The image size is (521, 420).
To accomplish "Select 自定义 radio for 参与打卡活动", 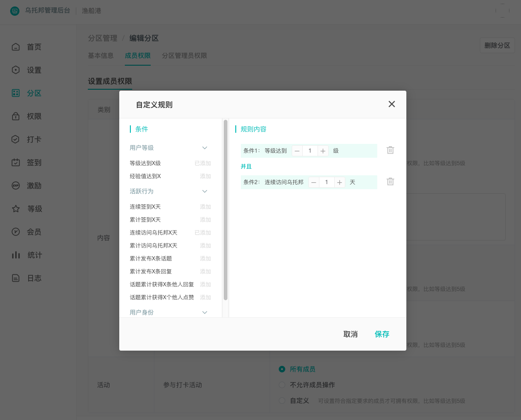I will point(282,401).
